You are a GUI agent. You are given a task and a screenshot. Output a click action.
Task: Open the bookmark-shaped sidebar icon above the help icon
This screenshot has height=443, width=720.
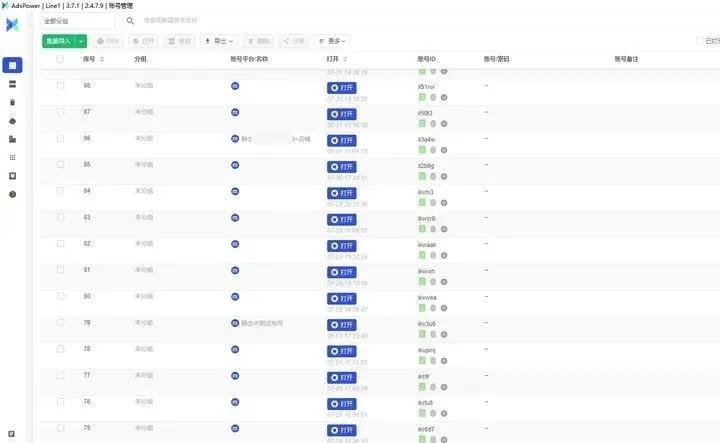tap(12, 176)
